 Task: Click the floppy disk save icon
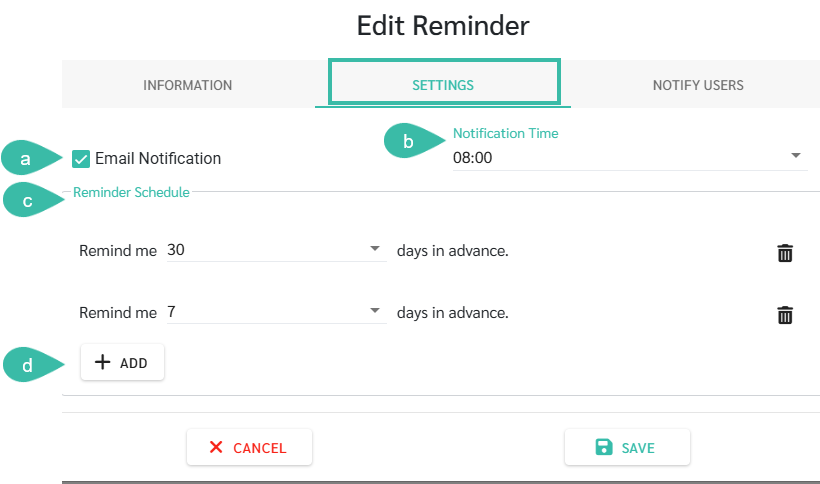tap(604, 447)
